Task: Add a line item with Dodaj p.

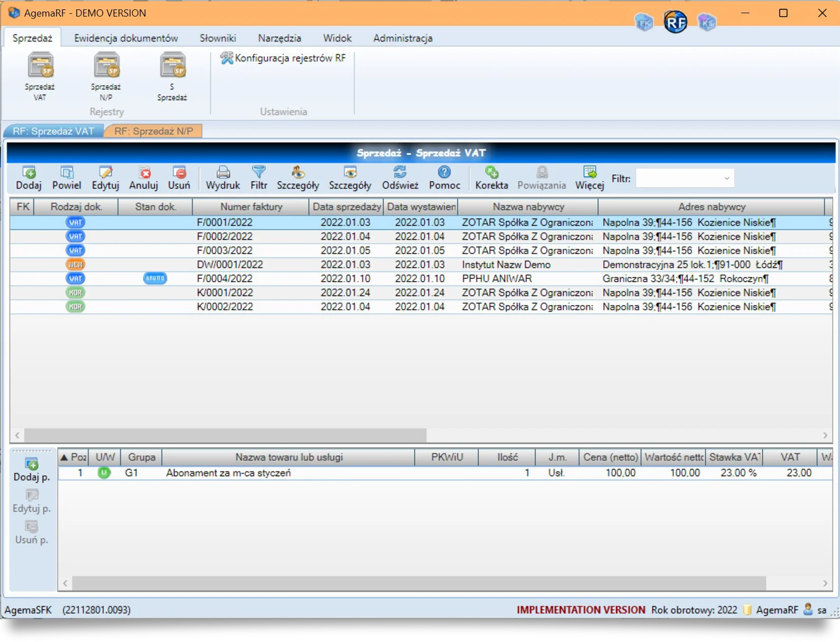Action: [32, 470]
